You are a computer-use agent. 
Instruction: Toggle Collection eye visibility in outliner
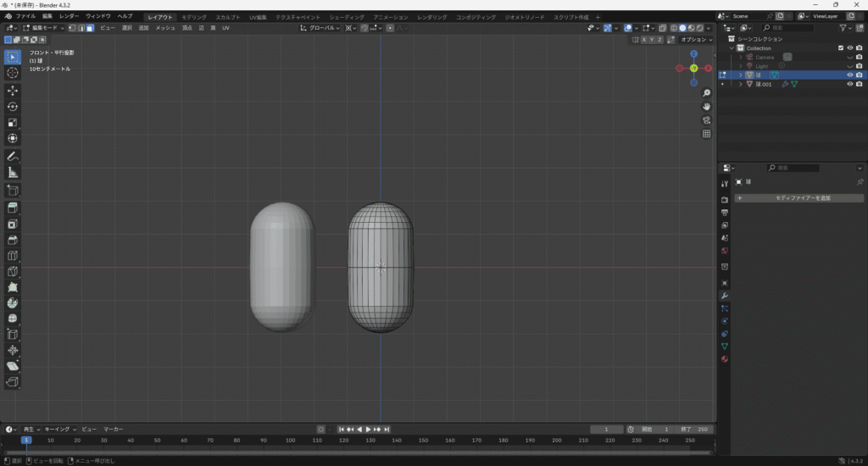849,48
